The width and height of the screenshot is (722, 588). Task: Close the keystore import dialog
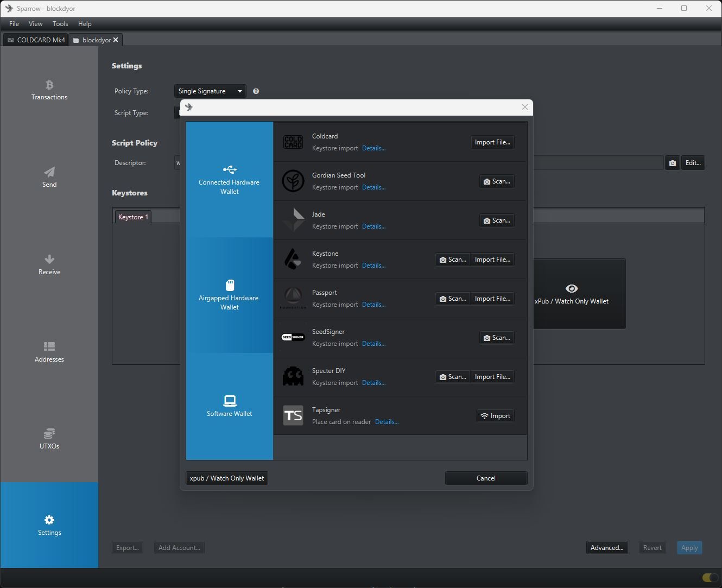524,107
